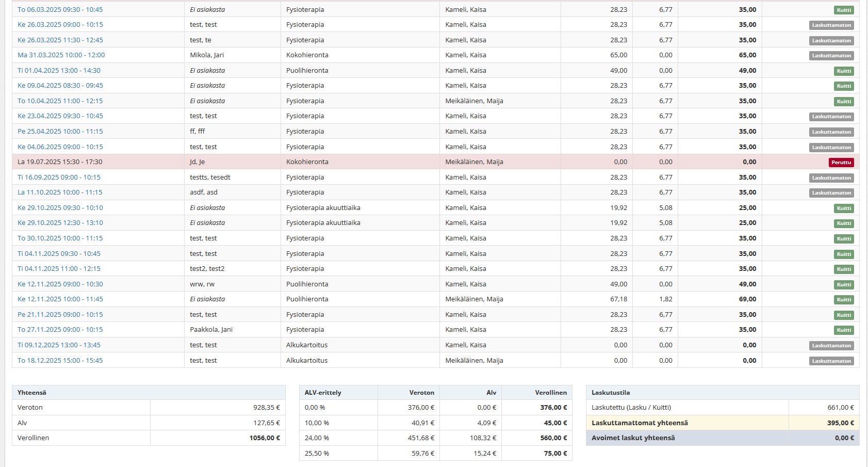Open the Ke 29.10.2025 09:30 appointment link

click(x=60, y=207)
